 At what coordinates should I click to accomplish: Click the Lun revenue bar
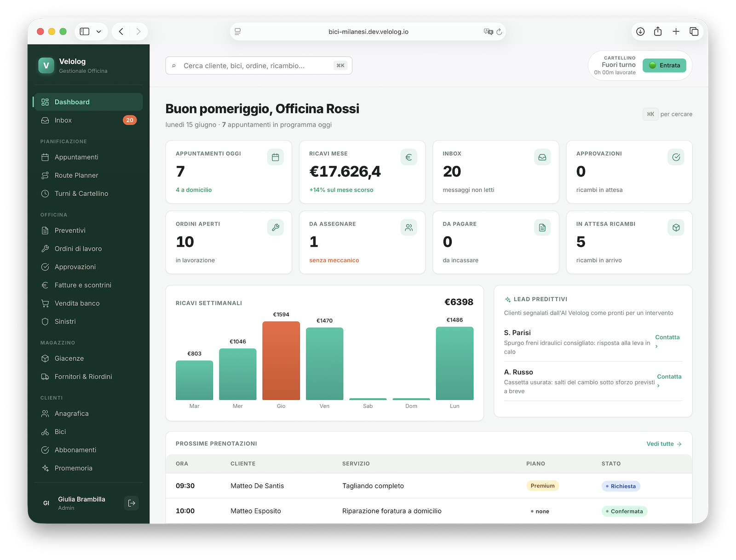click(454, 363)
